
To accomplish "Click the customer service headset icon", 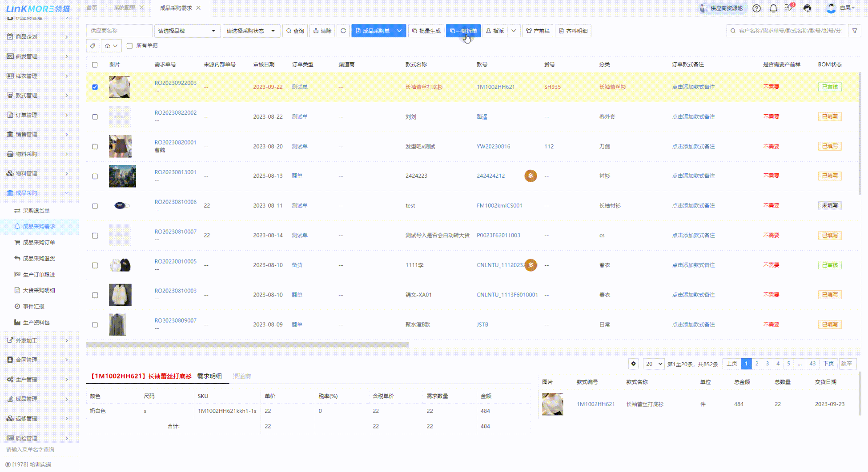I will (807, 8).
